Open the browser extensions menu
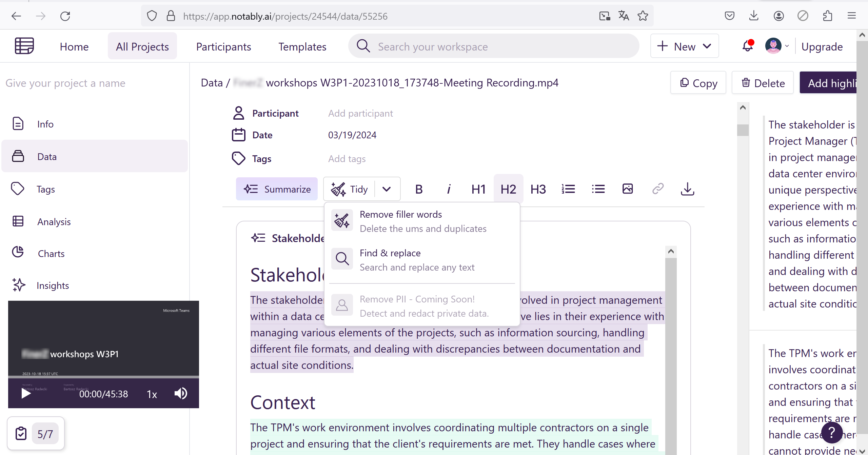 (x=828, y=16)
